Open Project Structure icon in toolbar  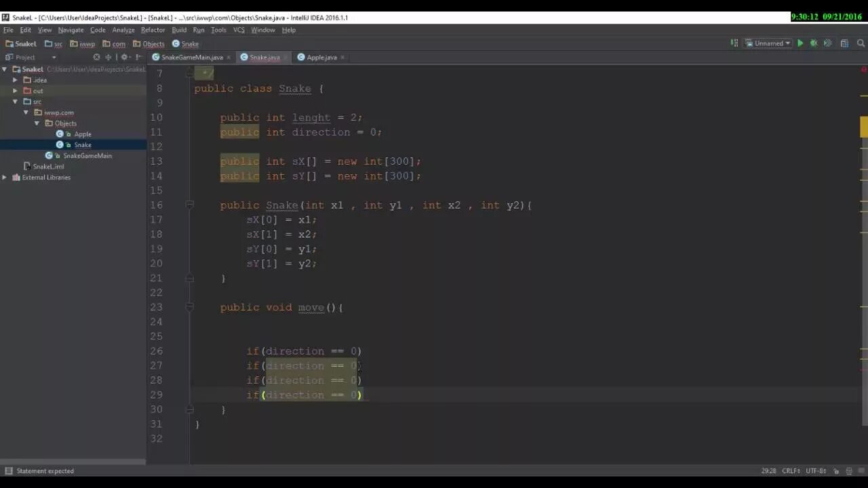(x=844, y=43)
